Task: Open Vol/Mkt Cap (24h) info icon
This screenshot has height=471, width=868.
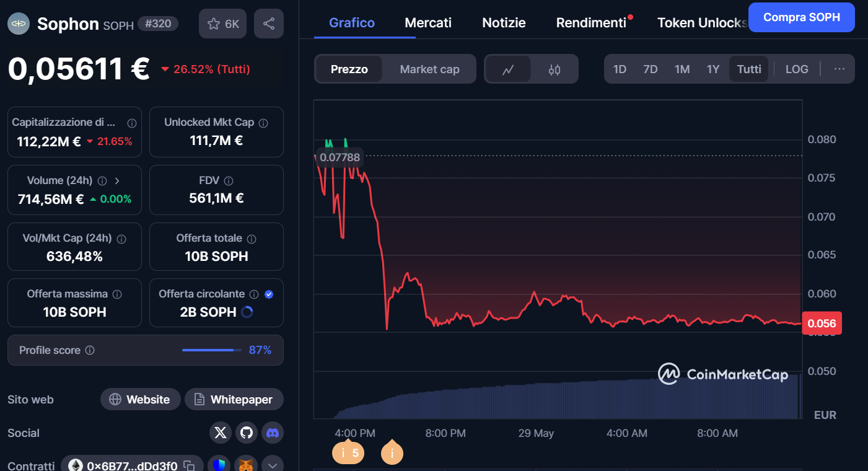Action: click(x=121, y=239)
